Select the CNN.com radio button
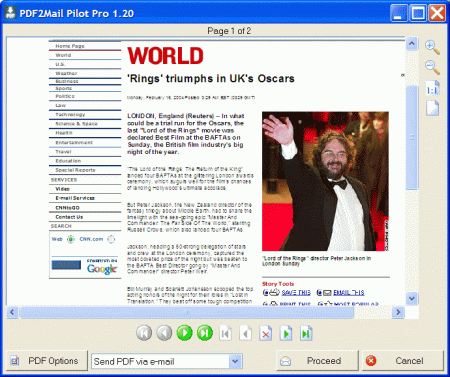 [111, 239]
